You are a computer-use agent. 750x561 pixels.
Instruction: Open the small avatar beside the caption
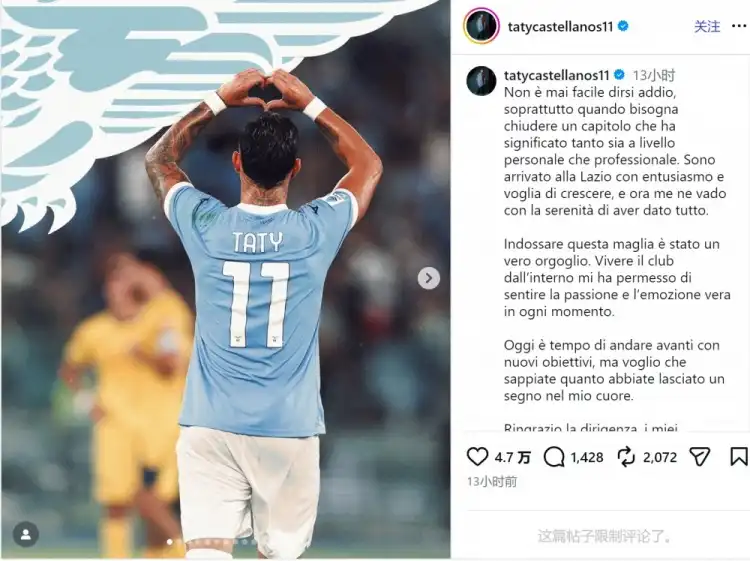click(481, 81)
